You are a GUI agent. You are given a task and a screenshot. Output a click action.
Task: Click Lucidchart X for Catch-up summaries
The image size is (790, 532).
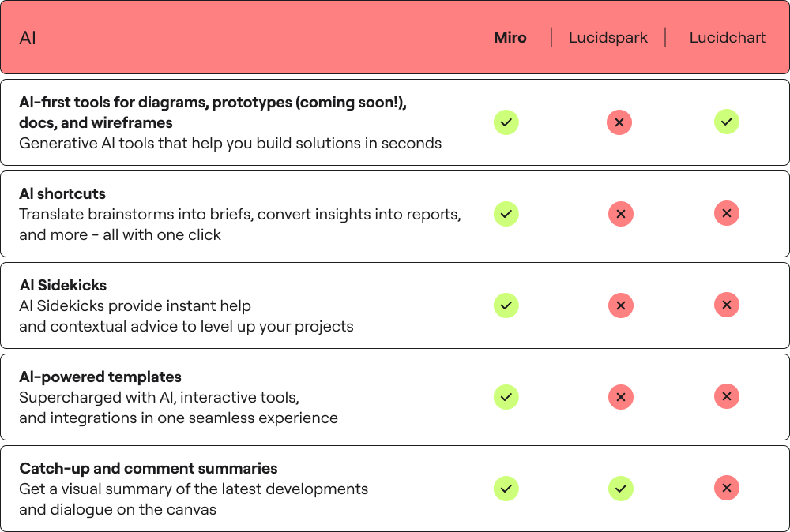pos(727,489)
